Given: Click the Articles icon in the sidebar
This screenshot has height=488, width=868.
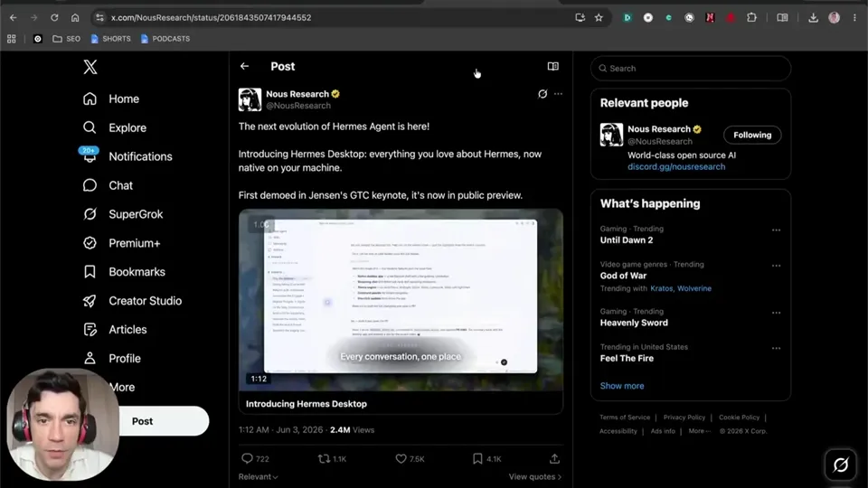Looking at the screenshot, I should coord(90,329).
